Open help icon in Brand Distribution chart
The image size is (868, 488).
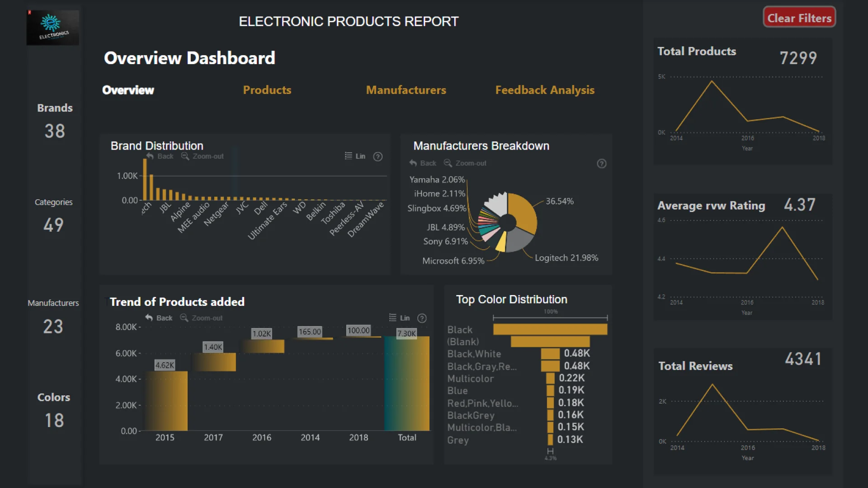pos(378,156)
